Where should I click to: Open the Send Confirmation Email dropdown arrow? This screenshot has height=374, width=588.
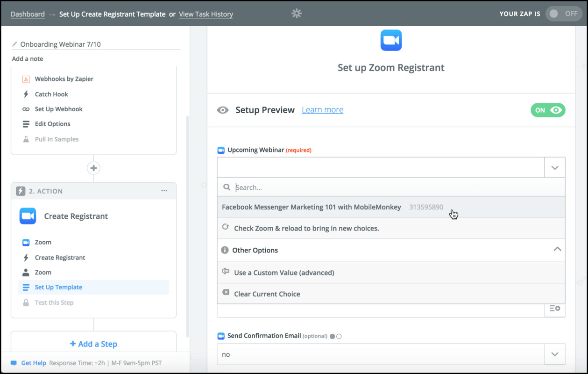[555, 354]
